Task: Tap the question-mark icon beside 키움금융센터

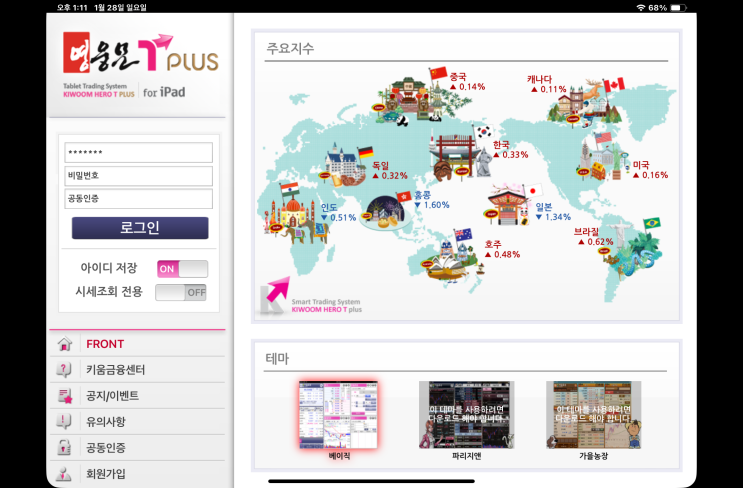Action: [x=64, y=370]
